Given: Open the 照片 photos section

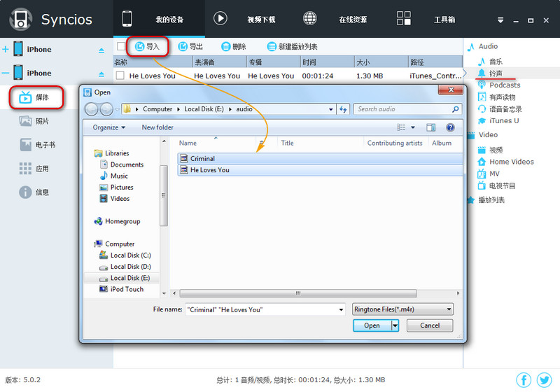Looking at the screenshot, I should coord(34,121).
